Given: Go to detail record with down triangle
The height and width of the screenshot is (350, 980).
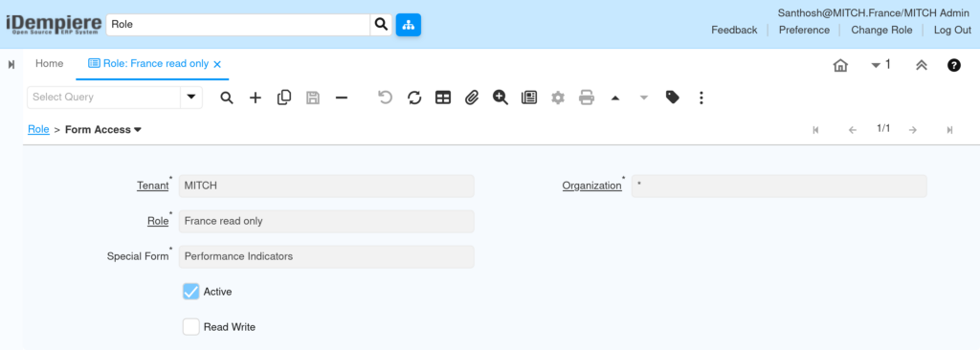Looking at the screenshot, I should coord(644,98).
